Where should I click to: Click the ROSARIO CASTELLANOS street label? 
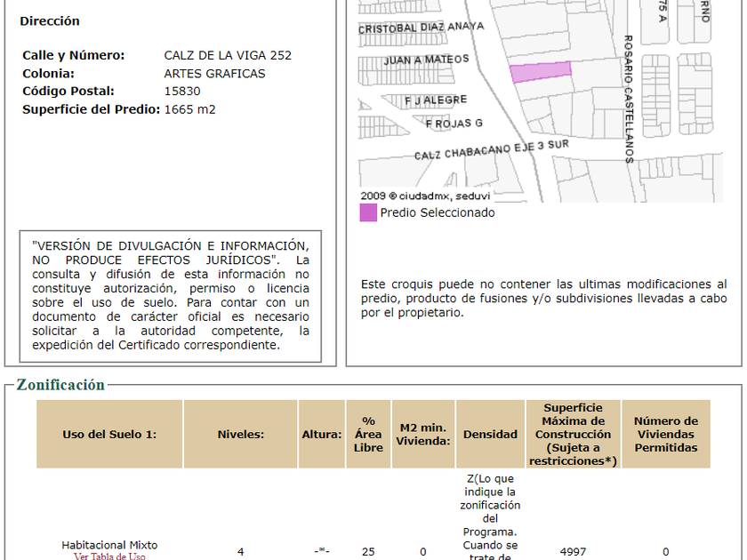[x=629, y=99]
